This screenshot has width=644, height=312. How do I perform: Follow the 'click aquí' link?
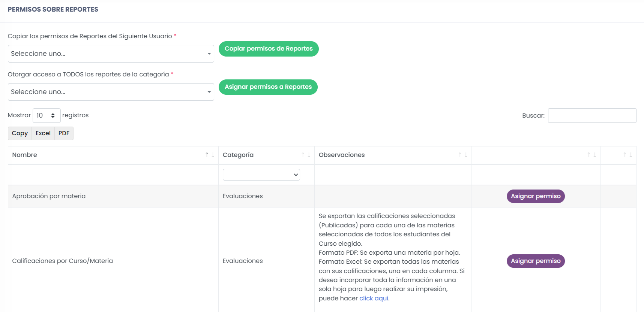coord(374,298)
